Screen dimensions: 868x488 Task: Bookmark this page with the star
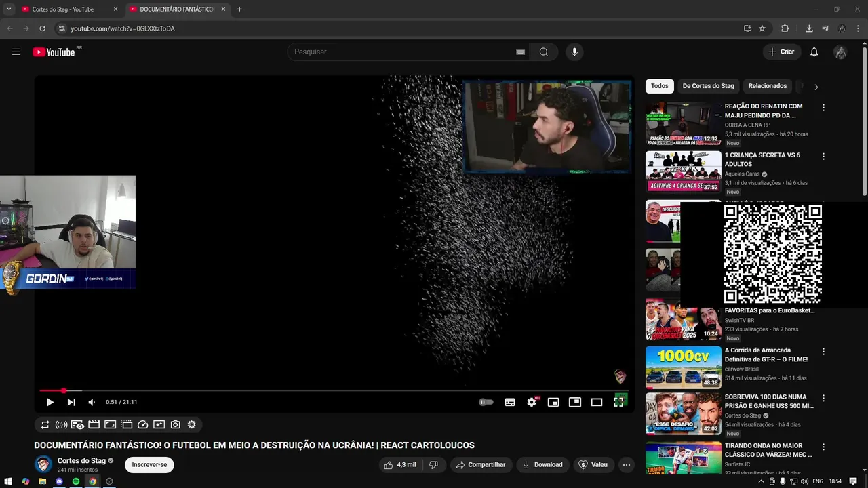(762, 28)
